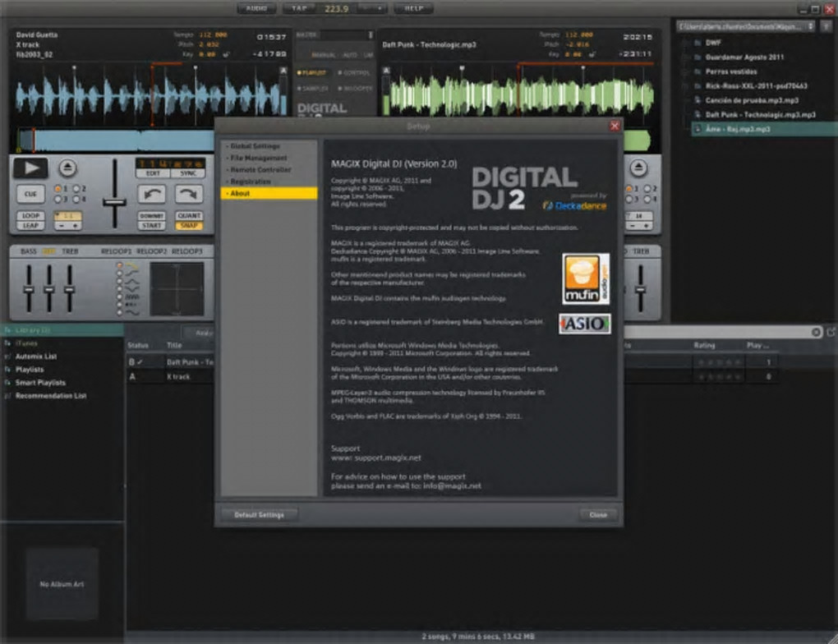Viewport: 838px width, 644px height.
Task: Close the Setup dialog with red X
Action: 614,126
